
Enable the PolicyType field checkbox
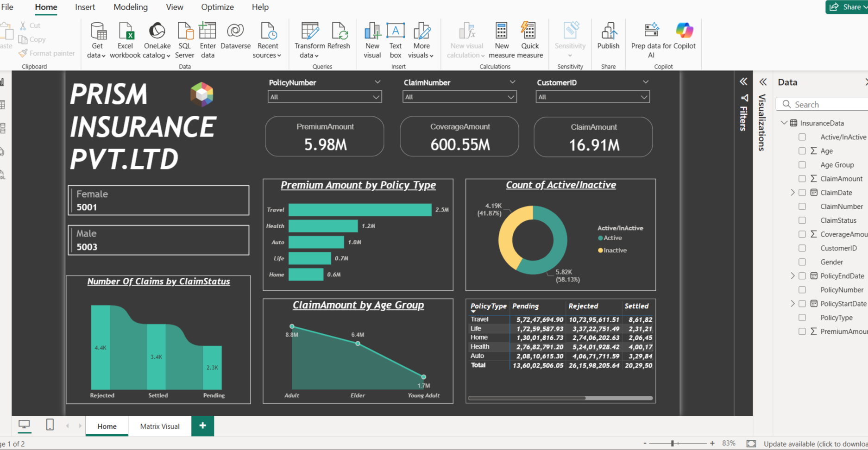[802, 318]
